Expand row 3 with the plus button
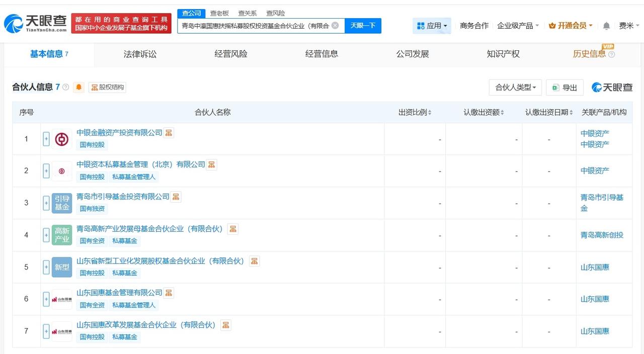The width and height of the screenshot is (644, 354). pos(46,203)
